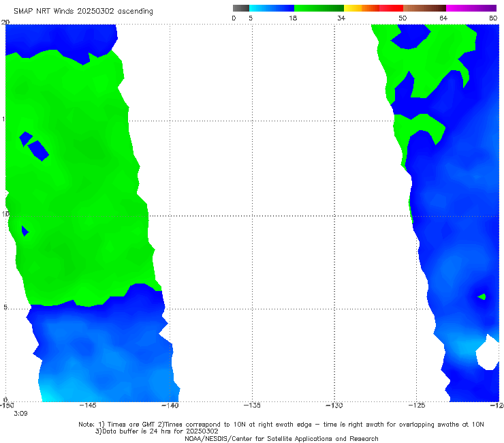
Task: Click the longitude label "-135"
Action: pos(252,406)
